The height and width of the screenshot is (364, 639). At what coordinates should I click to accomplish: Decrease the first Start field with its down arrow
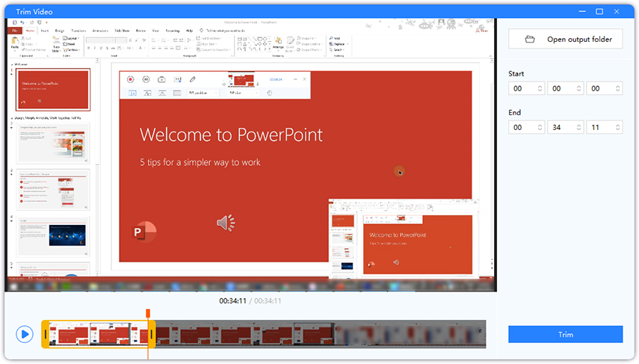point(540,90)
